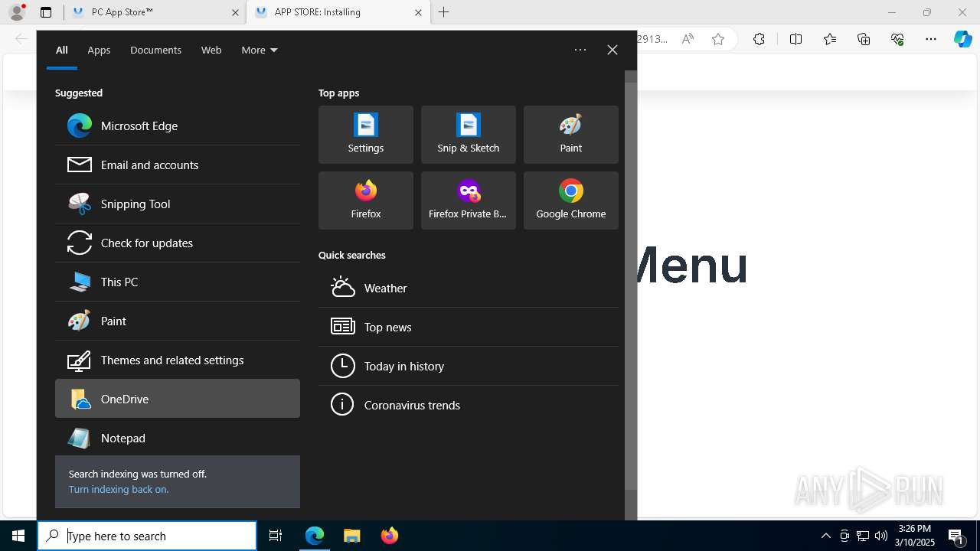Close the search panel with X
This screenshot has height=551, width=980.
click(x=612, y=50)
